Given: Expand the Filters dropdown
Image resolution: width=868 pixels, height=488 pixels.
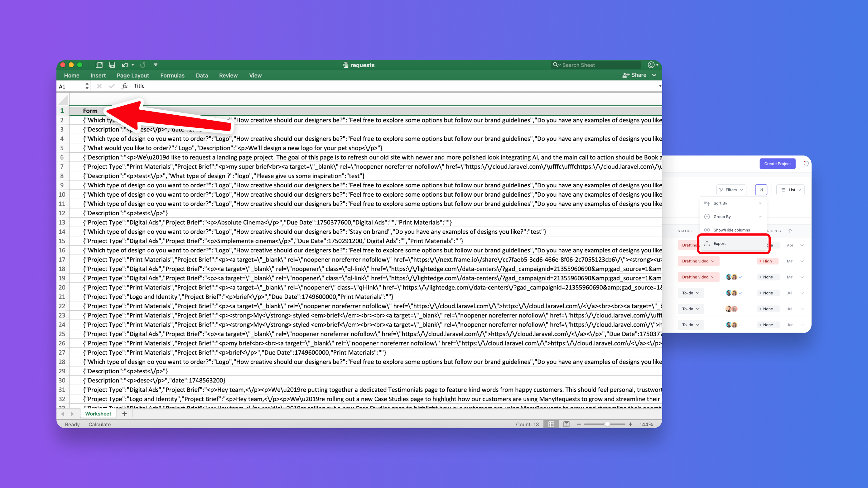Looking at the screenshot, I should pyautogui.click(x=731, y=189).
